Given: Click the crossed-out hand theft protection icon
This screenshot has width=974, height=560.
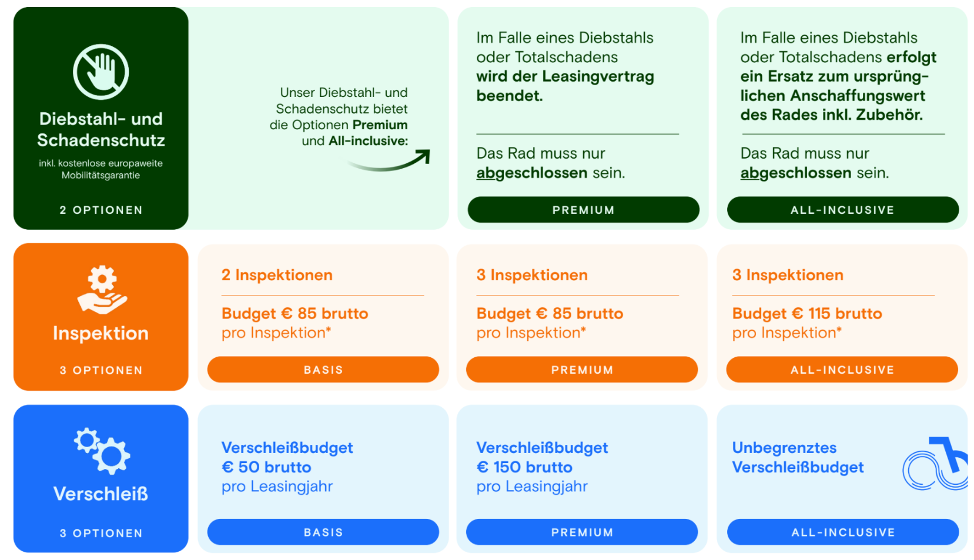Looking at the screenshot, I should [101, 72].
